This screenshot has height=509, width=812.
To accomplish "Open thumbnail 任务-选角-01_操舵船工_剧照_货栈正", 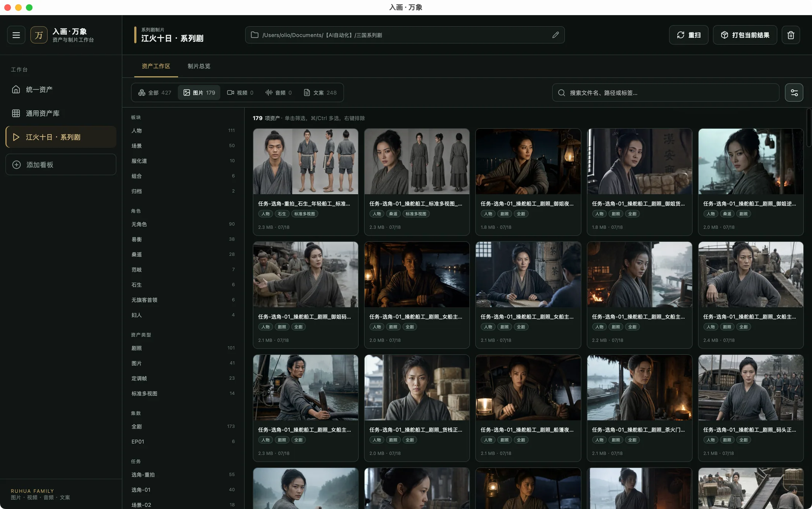I will (x=417, y=388).
